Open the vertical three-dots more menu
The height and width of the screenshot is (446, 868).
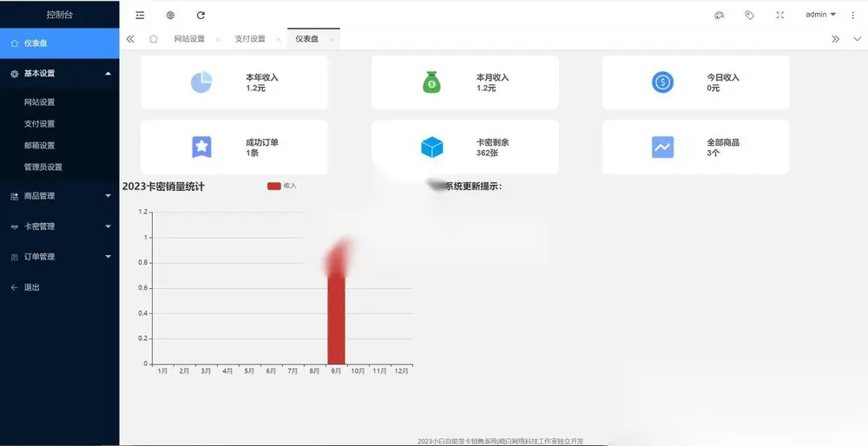tap(852, 16)
